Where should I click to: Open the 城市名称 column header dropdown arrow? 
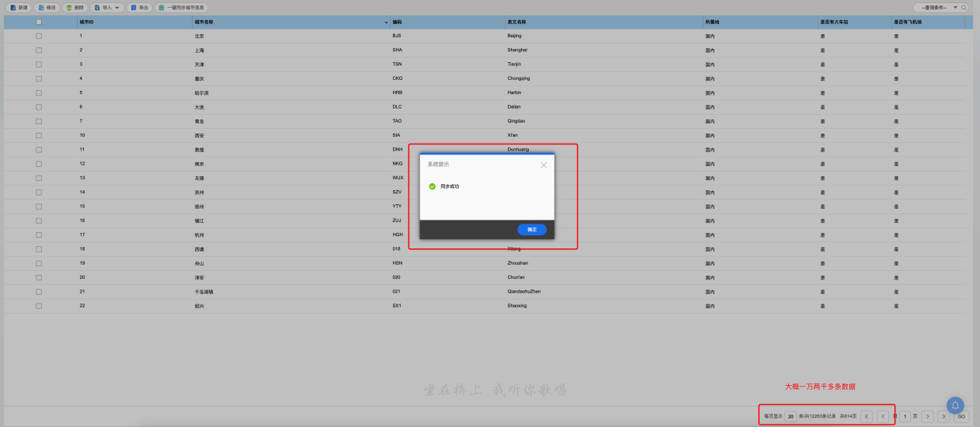[x=387, y=23]
